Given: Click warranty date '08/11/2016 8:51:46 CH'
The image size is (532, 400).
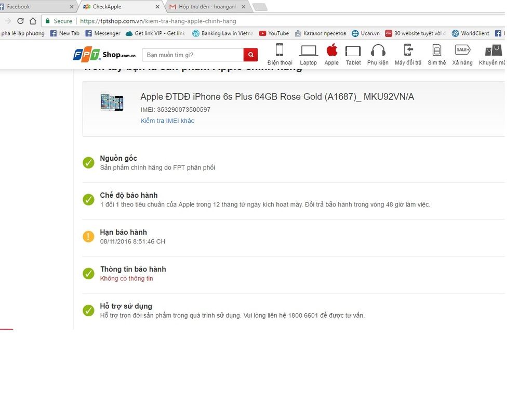Looking at the screenshot, I should click(132, 241).
